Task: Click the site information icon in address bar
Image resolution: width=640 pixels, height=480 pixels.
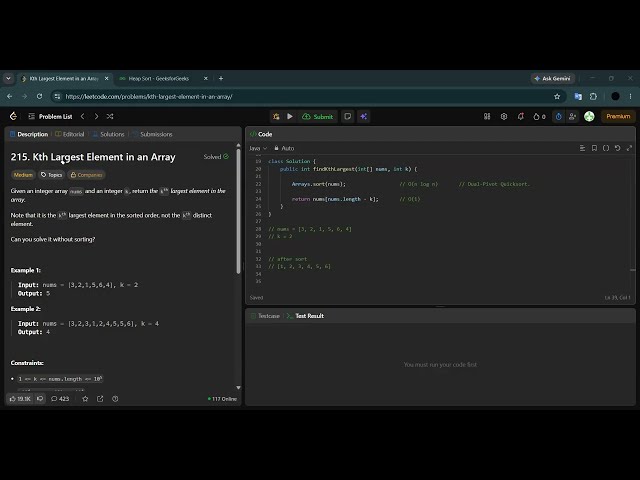Action: tap(57, 97)
